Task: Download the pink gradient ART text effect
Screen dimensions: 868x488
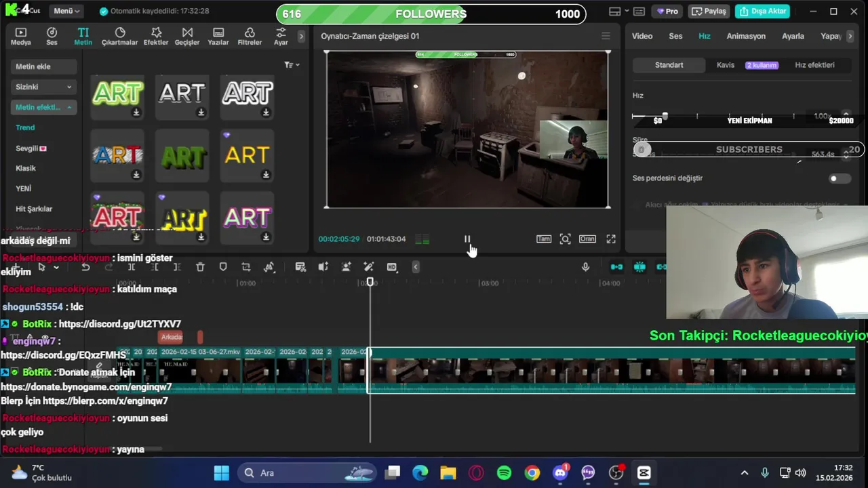Action: (266, 237)
